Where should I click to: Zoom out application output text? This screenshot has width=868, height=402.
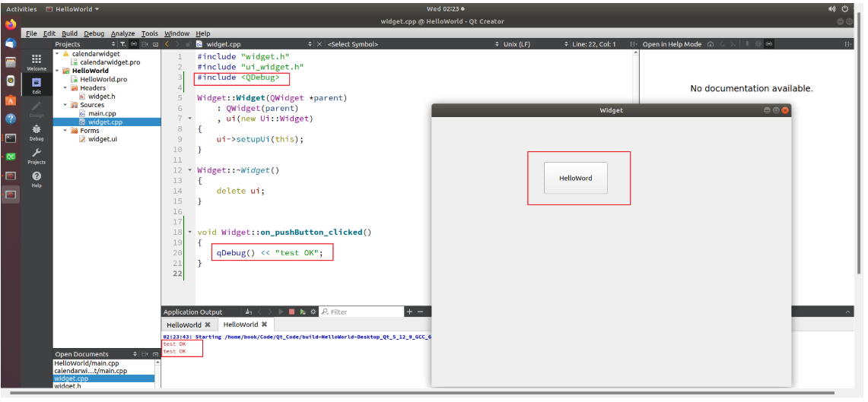pos(420,312)
